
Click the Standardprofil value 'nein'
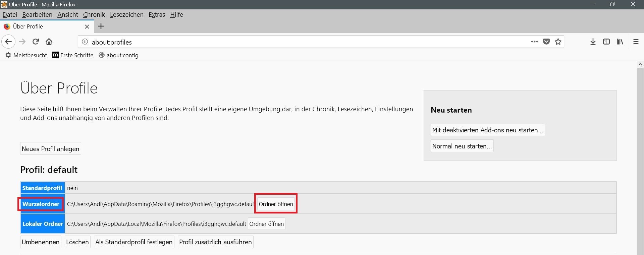coord(72,188)
